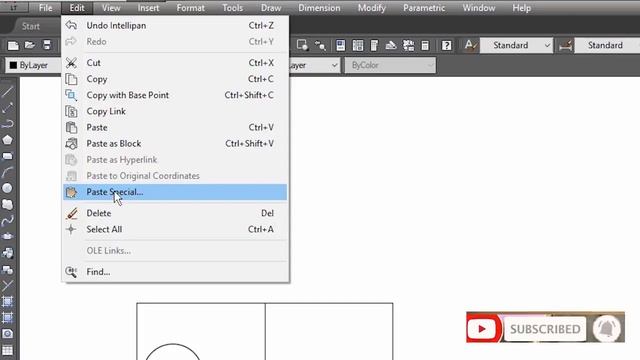This screenshot has height=360, width=640.
Task: Choose Select All menu entry
Action: (x=175, y=229)
